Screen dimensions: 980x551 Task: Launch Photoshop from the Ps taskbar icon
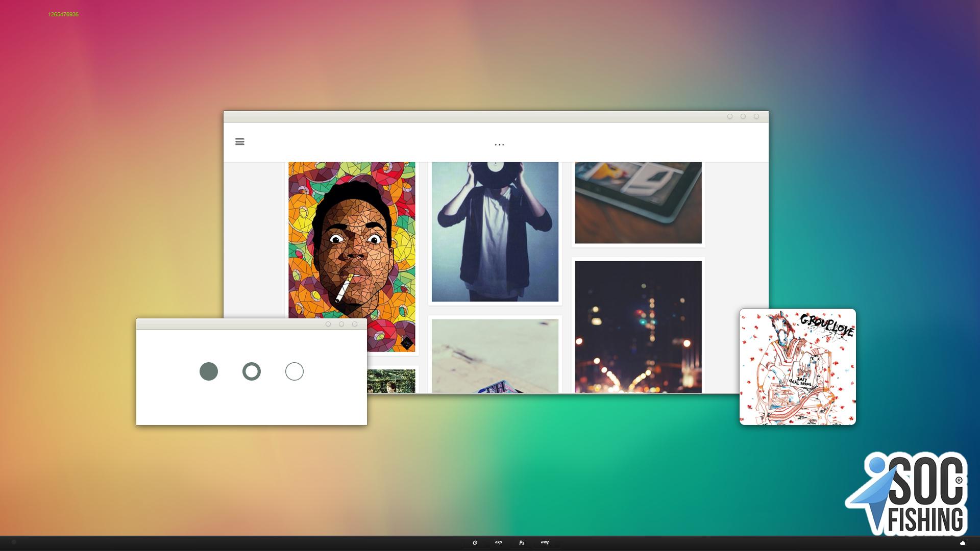522,543
